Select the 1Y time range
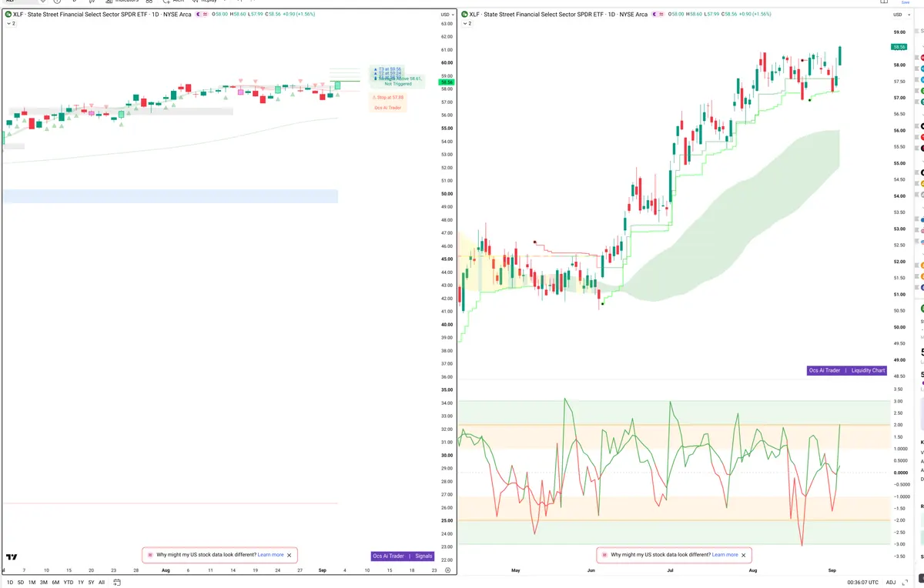 [x=81, y=583]
